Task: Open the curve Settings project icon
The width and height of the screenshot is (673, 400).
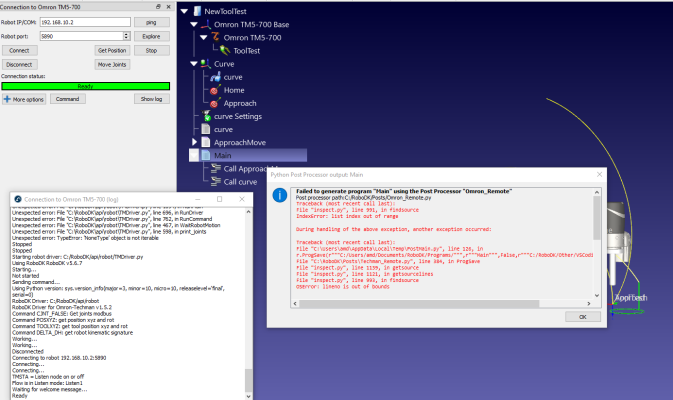Action: 206,116
